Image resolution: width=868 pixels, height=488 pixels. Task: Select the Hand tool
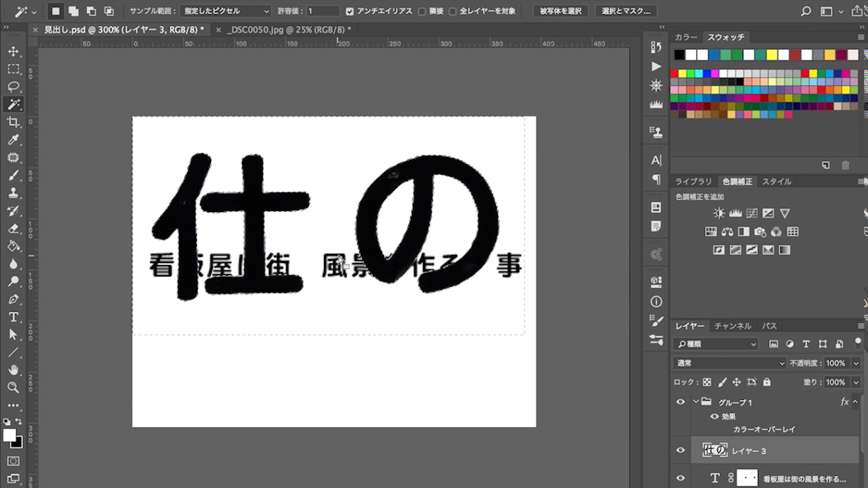click(14, 370)
